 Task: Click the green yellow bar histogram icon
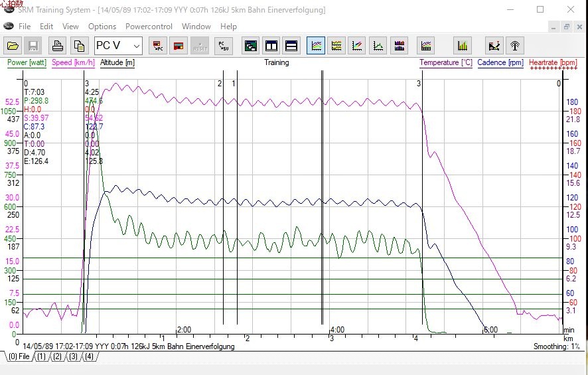[463, 46]
